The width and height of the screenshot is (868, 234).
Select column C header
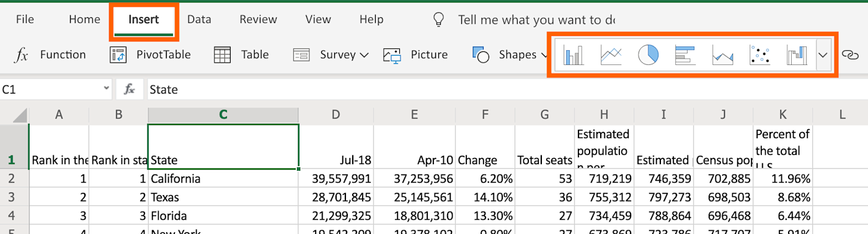tap(223, 115)
